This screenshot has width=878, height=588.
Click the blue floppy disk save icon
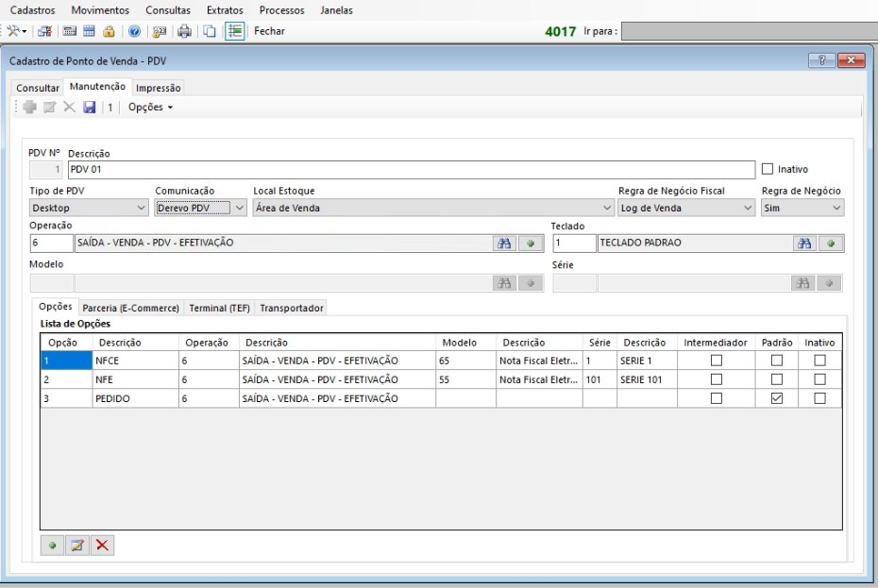(x=90, y=108)
